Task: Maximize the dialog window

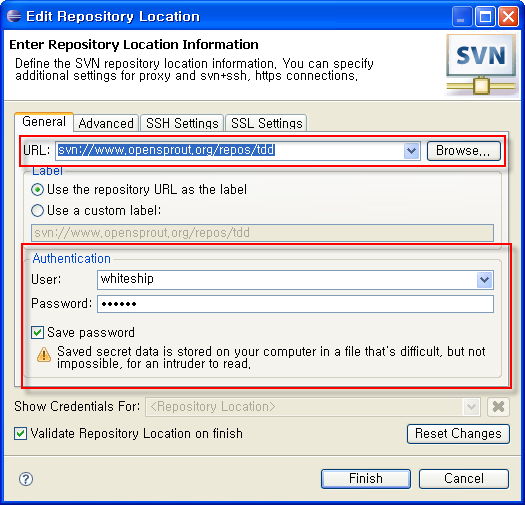Action: (x=485, y=17)
